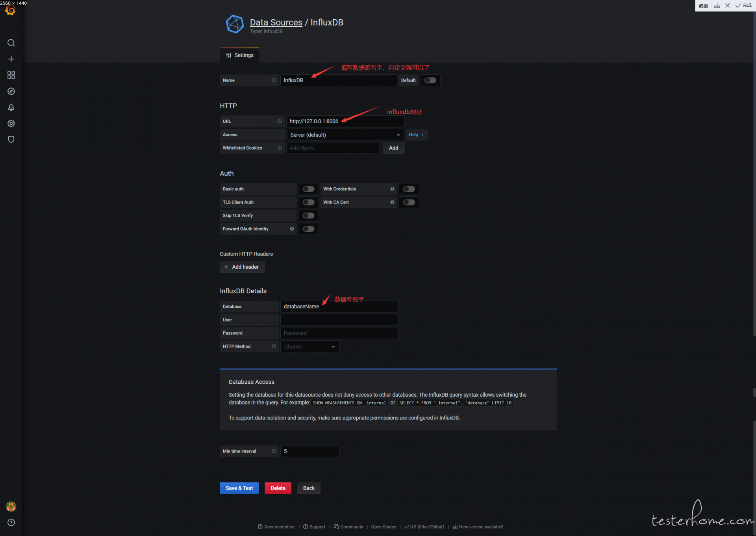The image size is (756, 536).
Task: Open the Grafana home logo
Action: [x=11, y=11]
